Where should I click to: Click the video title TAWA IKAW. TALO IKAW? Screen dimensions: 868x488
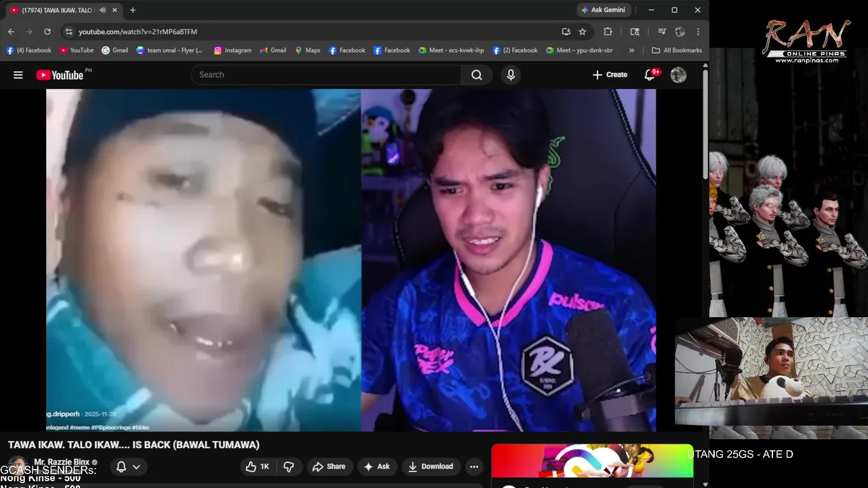(x=134, y=445)
